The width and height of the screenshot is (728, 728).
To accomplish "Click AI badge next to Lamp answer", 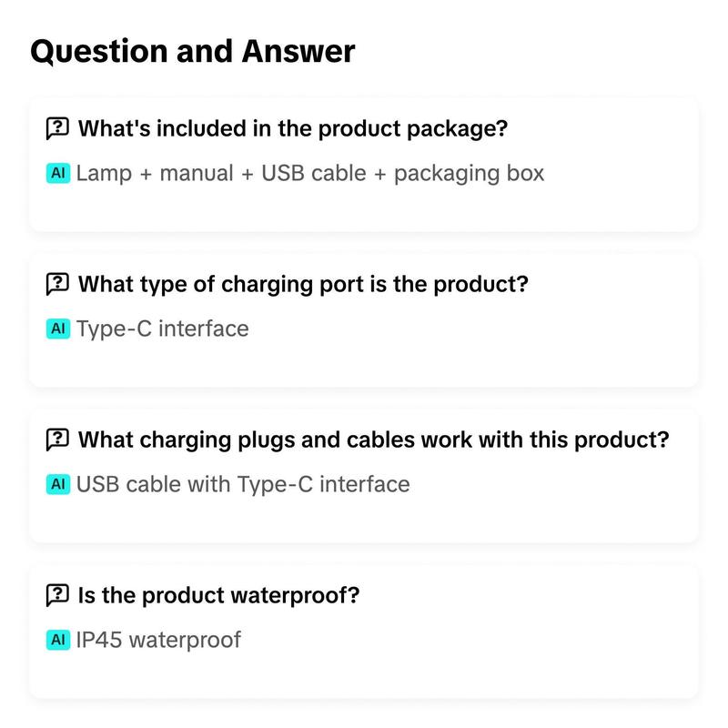I will 58,173.
